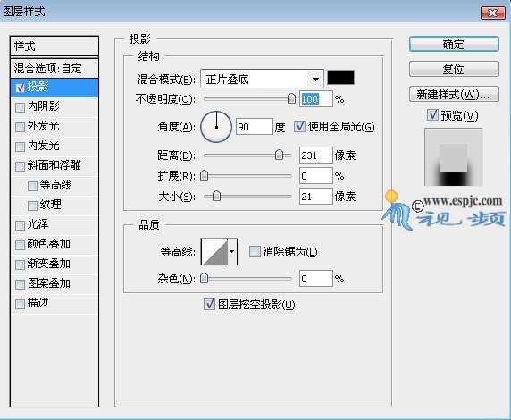
Task: Click the 扩展 spread slider handle
Action: pos(204,175)
